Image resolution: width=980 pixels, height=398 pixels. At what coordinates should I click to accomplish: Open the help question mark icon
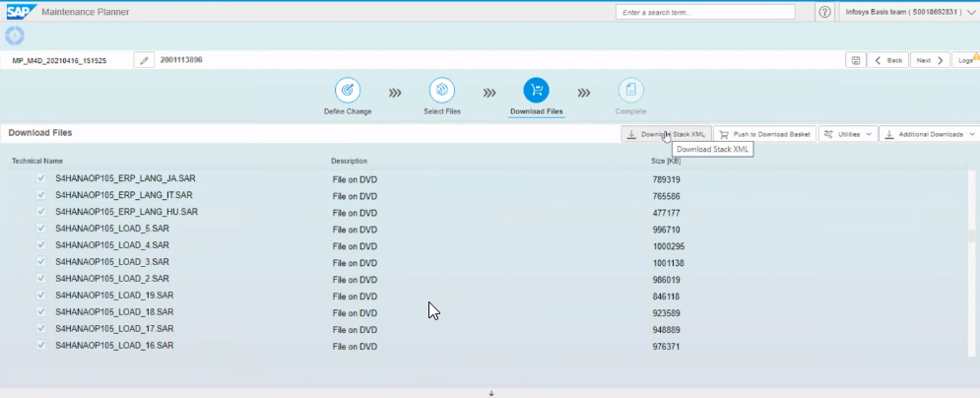824,12
